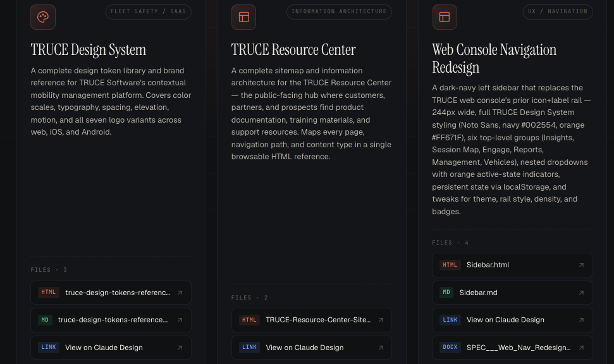Open external arrow for truce-design-tokens MD file
The width and height of the screenshot is (614, 364).
(x=180, y=320)
